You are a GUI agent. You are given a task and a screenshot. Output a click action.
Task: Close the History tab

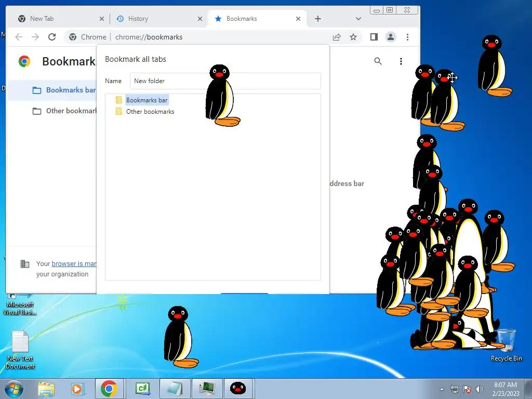(200, 19)
